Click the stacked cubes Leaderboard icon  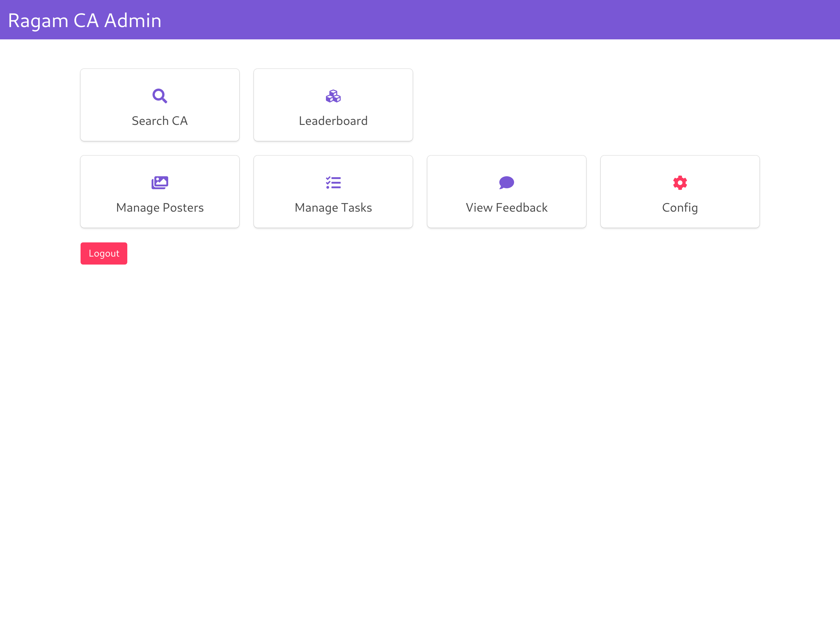pyautogui.click(x=333, y=96)
